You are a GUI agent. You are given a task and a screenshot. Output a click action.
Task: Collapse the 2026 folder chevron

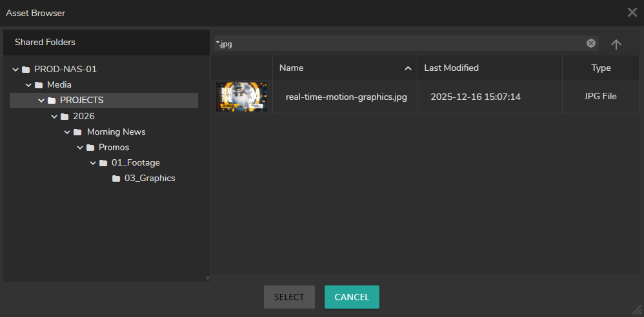(54, 116)
